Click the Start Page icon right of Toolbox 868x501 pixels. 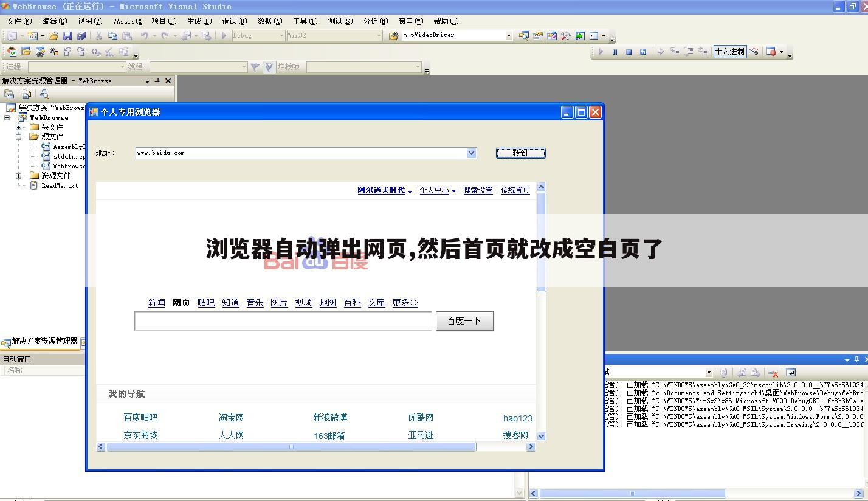click(580, 36)
